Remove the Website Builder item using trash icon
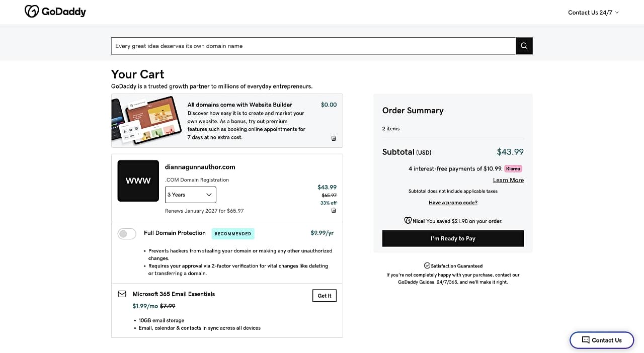The height and width of the screenshot is (353, 644). [x=333, y=138]
